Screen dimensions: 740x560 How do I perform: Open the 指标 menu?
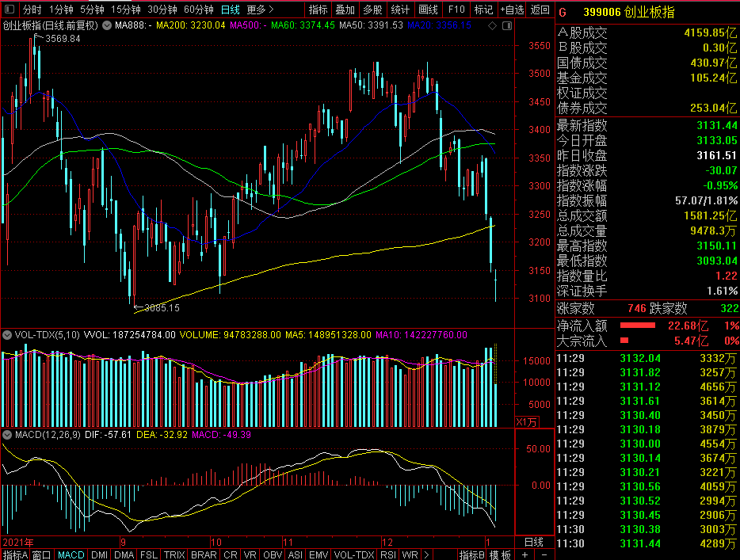(318, 10)
